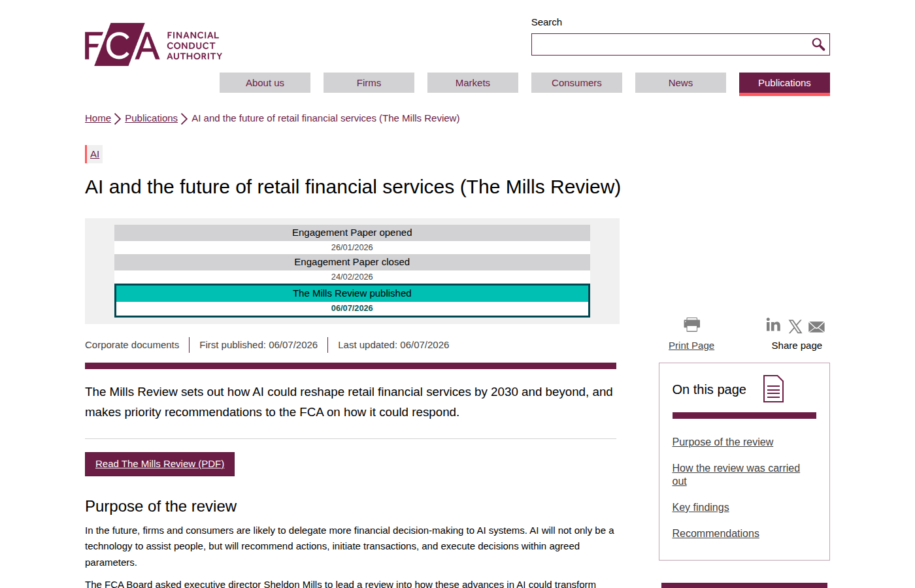
Task: Open the Firms menu
Action: (369, 83)
